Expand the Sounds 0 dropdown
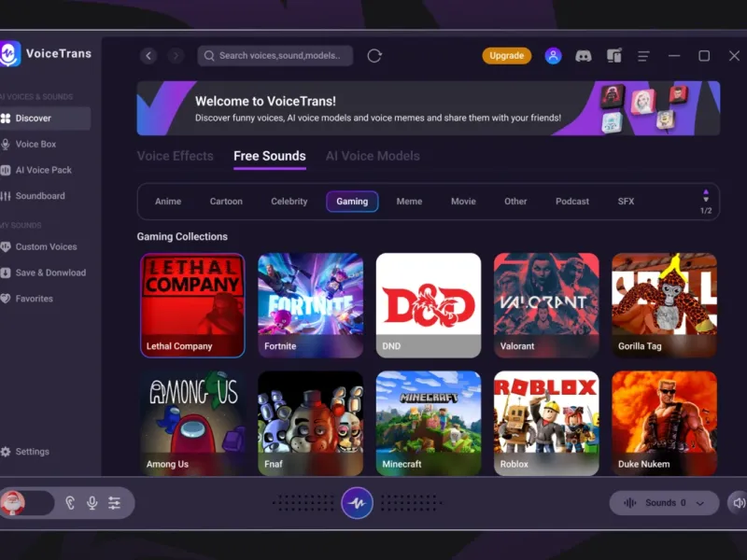 [x=664, y=503]
